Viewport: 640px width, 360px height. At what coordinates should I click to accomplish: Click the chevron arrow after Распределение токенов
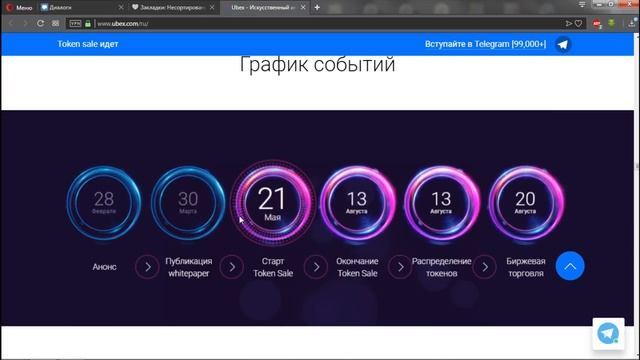(484, 267)
